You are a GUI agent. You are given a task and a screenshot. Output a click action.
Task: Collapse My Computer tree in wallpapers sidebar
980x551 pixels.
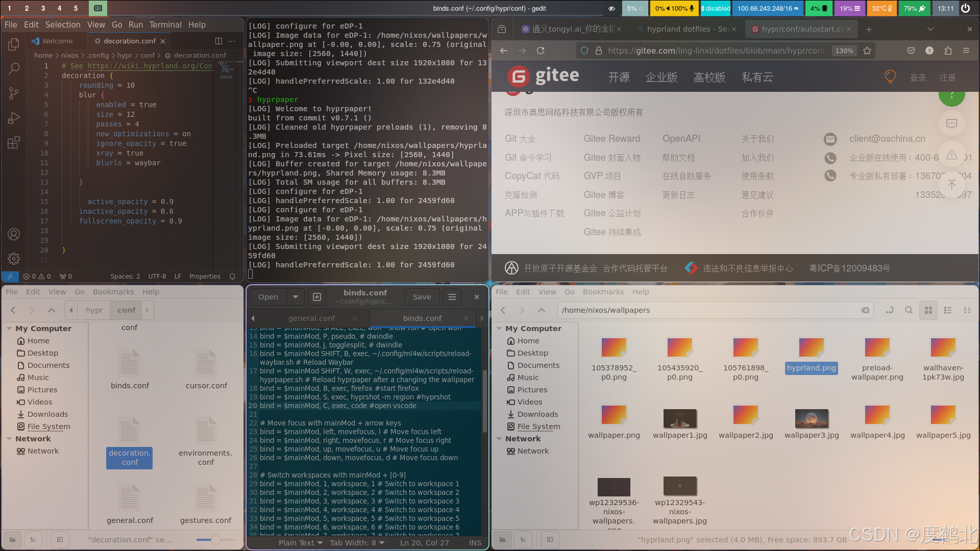click(x=500, y=329)
